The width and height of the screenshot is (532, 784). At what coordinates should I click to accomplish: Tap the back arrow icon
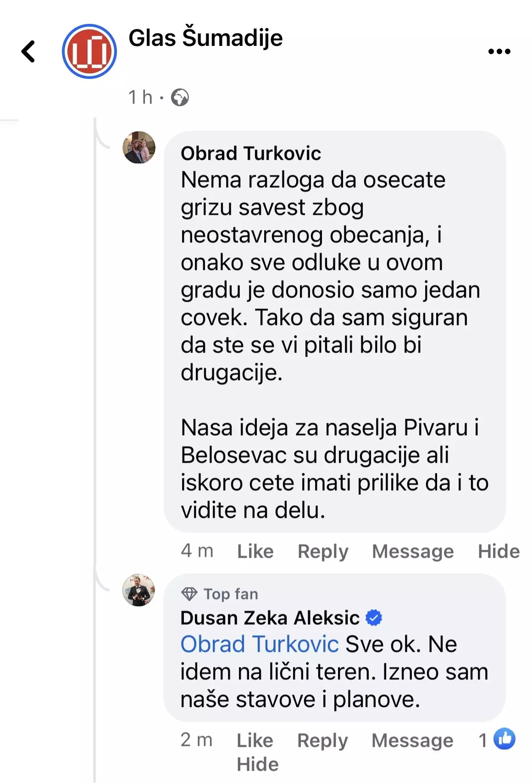(x=28, y=51)
